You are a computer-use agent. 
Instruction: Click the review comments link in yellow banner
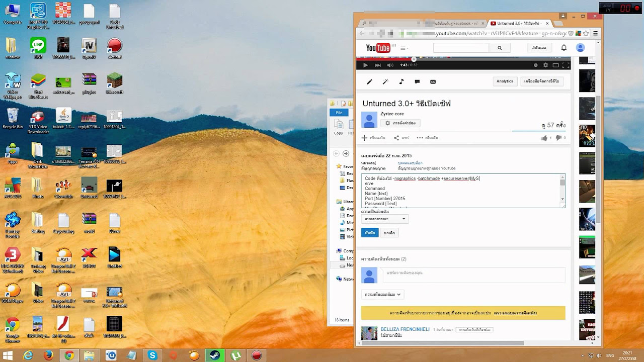[515, 313]
